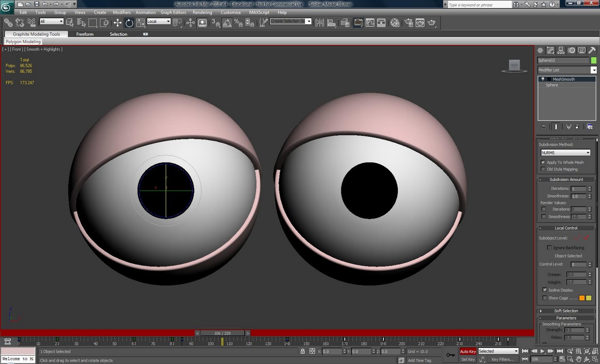The image size is (600, 364).
Task: Check the Ignore Backfacing option
Action: pyautogui.click(x=549, y=247)
